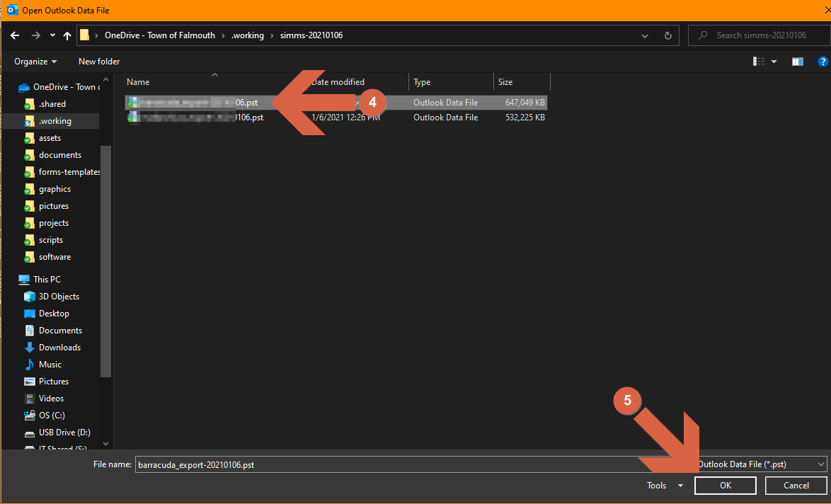The image size is (831, 504).
Task: Go forward with the right arrow button
Action: pyautogui.click(x=35, y=35)
